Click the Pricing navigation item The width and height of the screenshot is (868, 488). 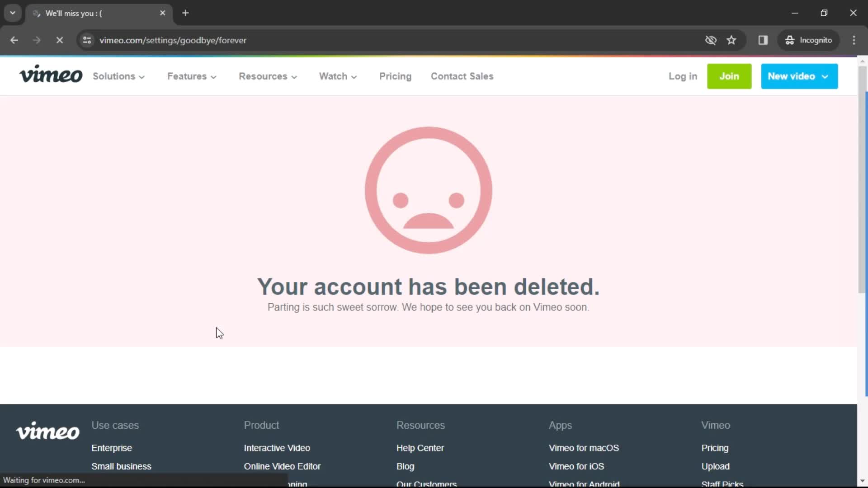pyautogui.click(x=395, y=76)
